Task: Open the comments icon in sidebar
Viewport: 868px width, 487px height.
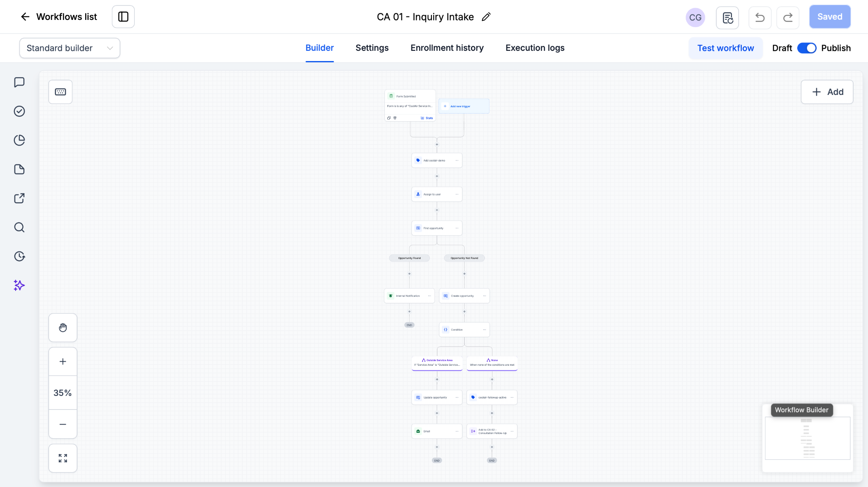Action: pos(19,82)
